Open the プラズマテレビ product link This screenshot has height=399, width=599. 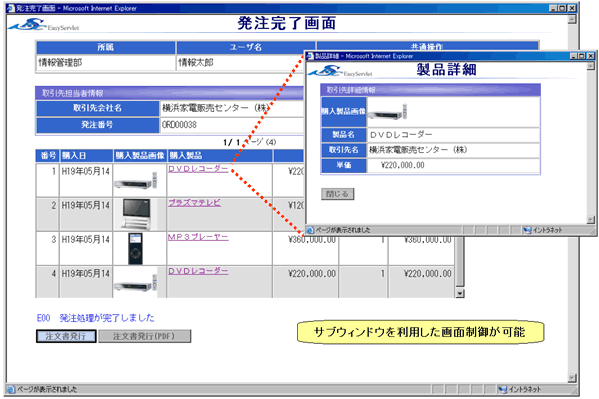194,203
